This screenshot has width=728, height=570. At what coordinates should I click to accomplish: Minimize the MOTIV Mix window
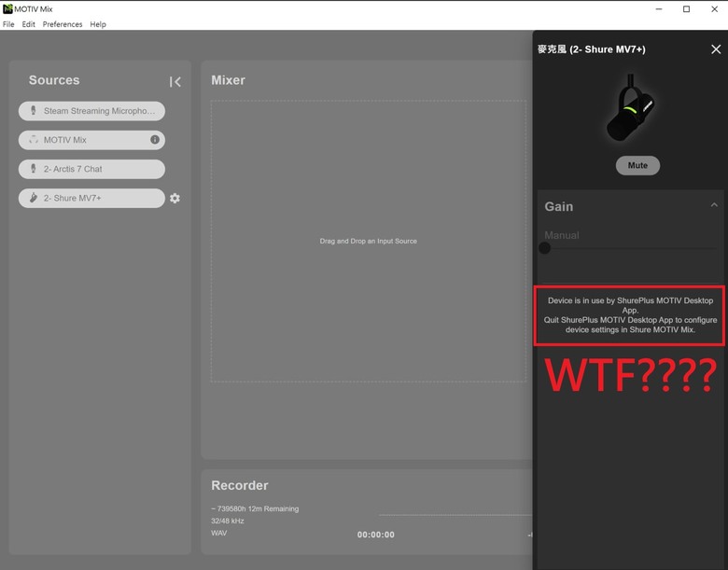pos(659,8)
